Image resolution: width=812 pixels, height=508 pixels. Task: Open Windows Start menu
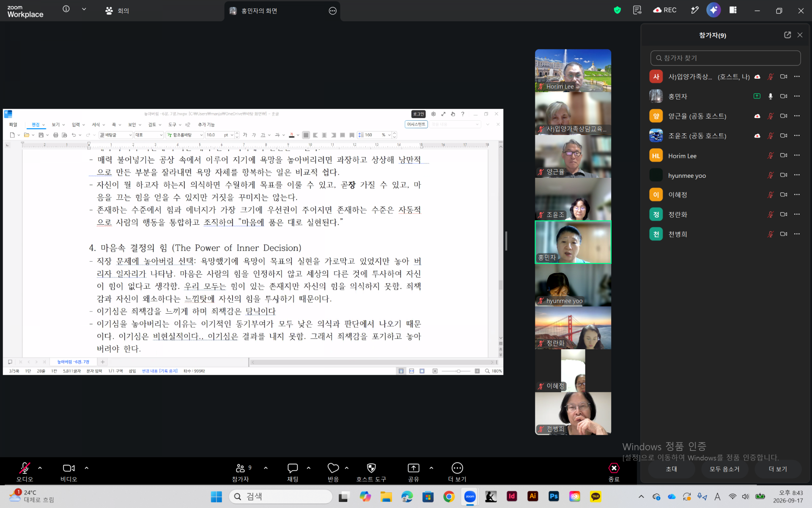[x=216, y=497]
